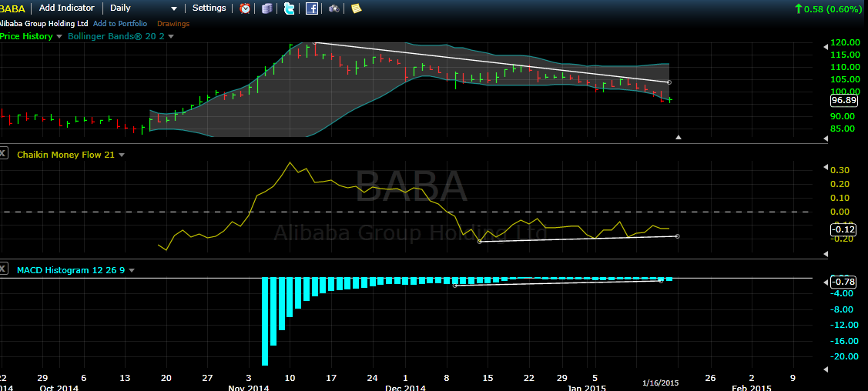Click the Drawings link
The width and height of the screenshot is (868, 391).
(173, 24)
